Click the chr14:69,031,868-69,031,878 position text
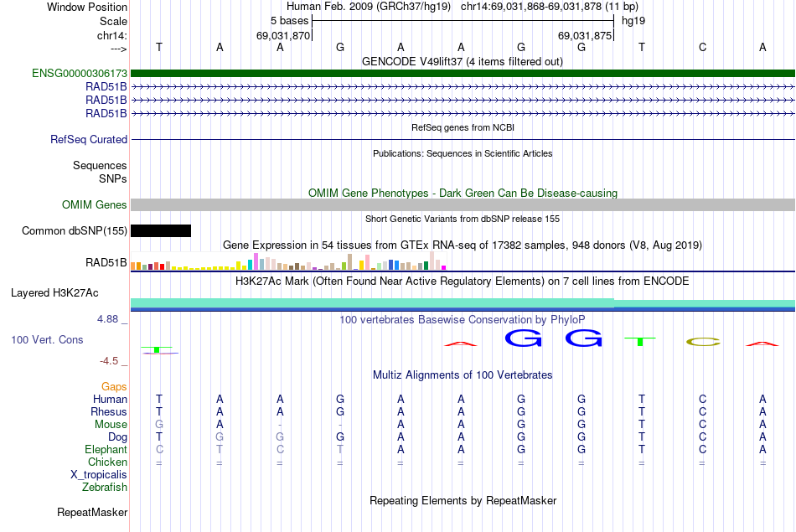Screen dimensions: 796x532 point(550,7)
